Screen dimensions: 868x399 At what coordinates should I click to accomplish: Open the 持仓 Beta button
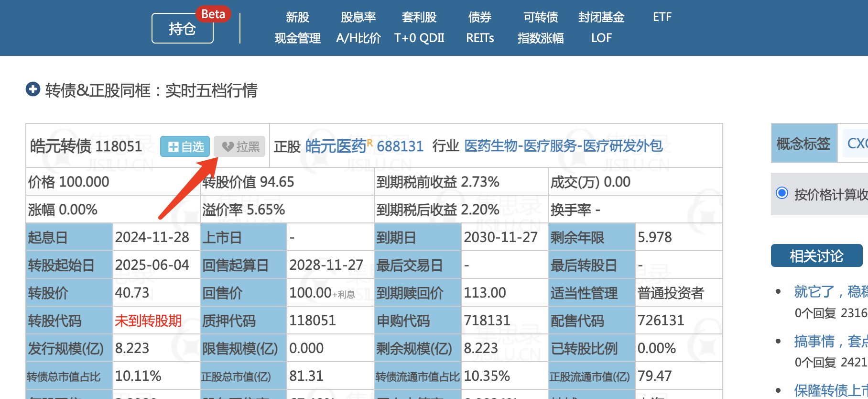point(183,28)
